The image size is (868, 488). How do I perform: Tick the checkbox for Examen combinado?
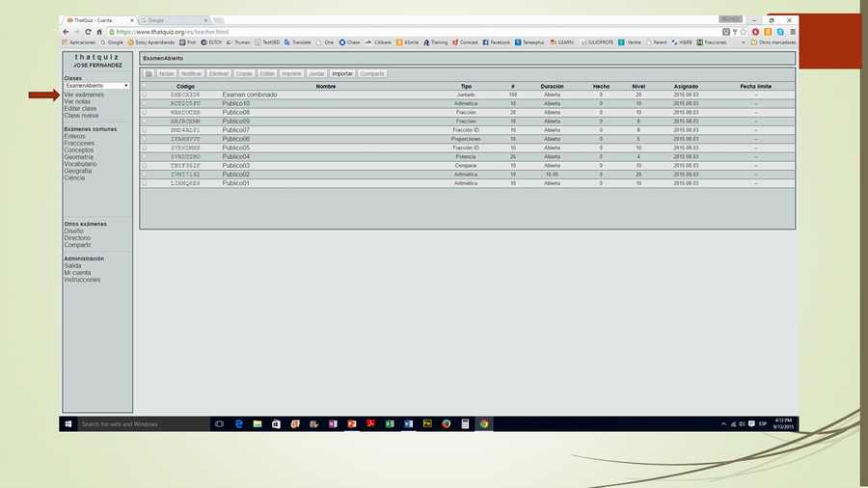coord(145,95)
